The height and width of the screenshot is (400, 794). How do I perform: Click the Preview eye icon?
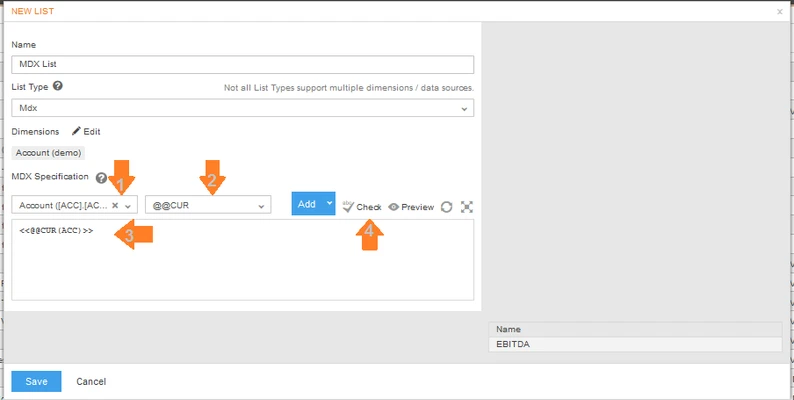point(394,207)
